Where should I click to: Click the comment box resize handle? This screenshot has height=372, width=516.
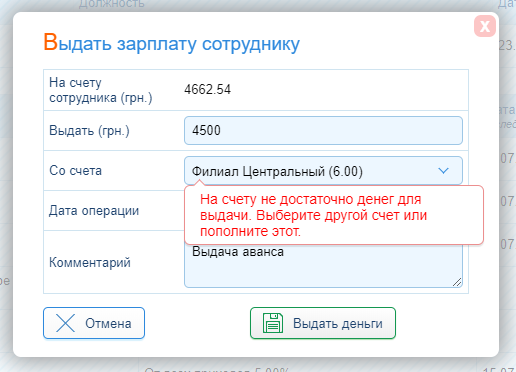click(x=457, y=282)
